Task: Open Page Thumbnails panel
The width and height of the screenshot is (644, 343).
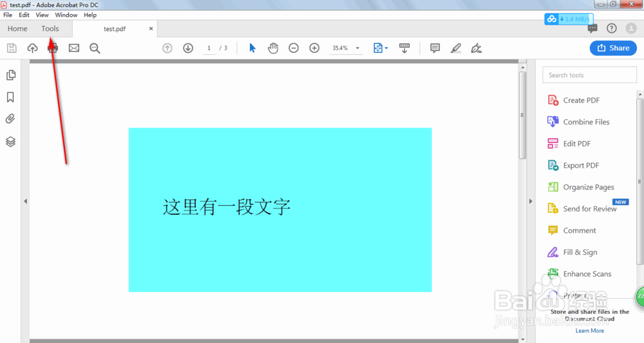Action: tap(11, 75)
